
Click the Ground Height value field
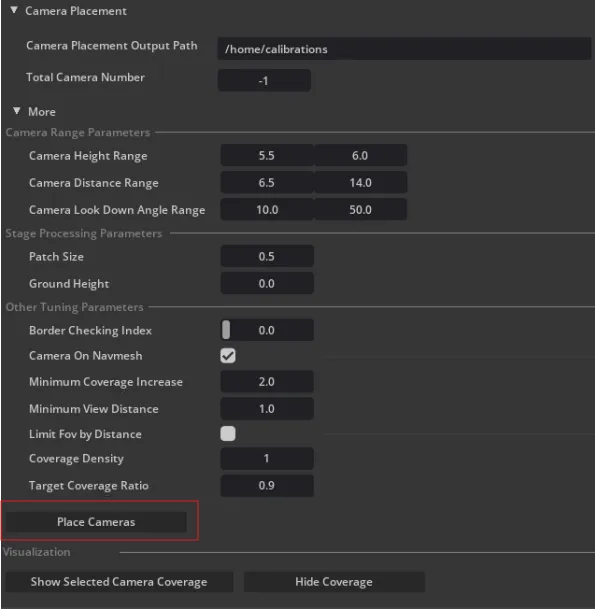267,284
